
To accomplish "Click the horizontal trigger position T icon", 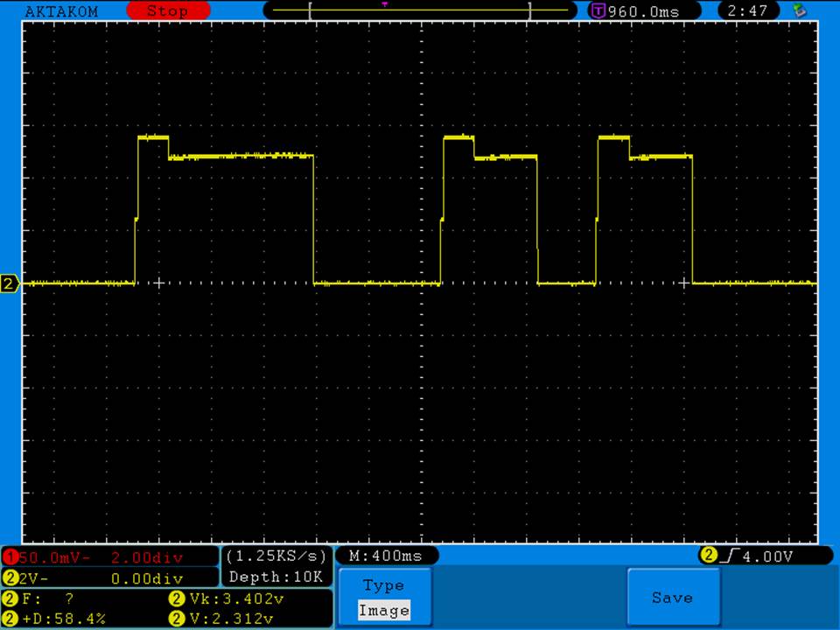I will [598, 11].
